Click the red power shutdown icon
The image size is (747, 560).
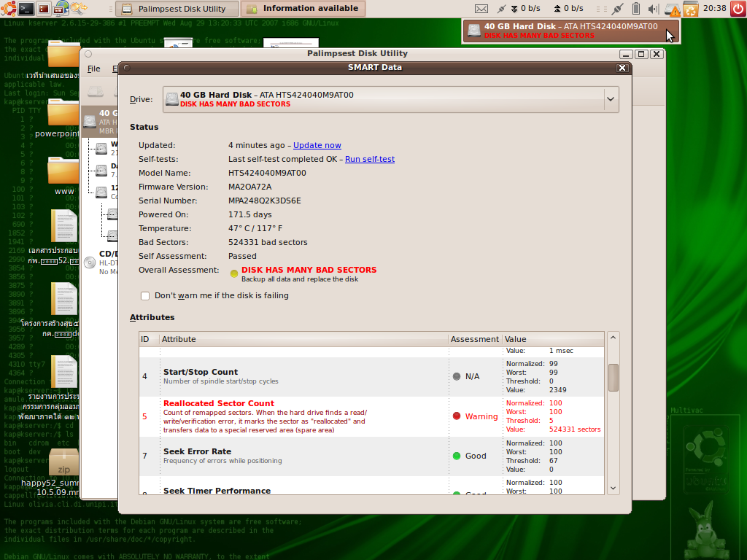737,9
